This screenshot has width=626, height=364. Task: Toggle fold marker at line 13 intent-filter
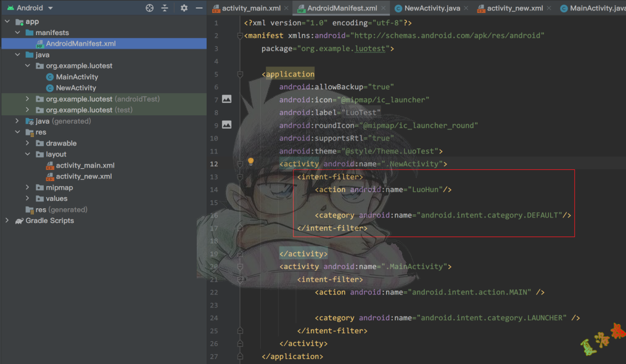pos(240,177)
